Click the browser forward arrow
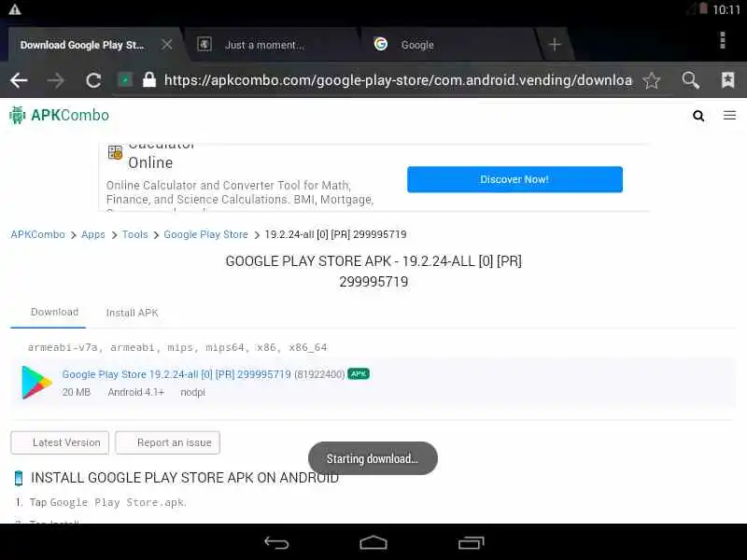747x560 pixels. pyautogui.click(x=56, y=80)
